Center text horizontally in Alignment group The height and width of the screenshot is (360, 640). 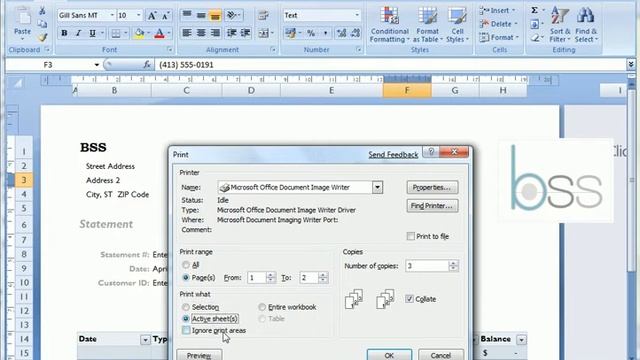pyautogui.click(x=201, y=33)
